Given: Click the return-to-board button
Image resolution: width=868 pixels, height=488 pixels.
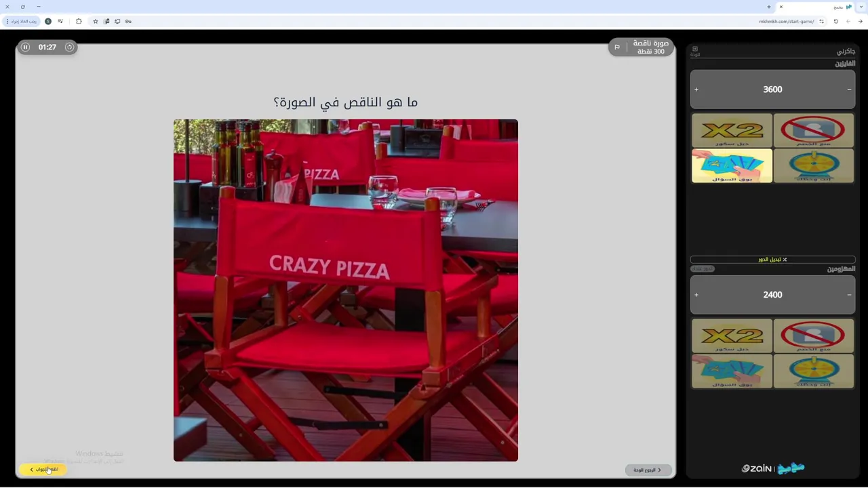Looking at the screenshot, I should [648, 470].
